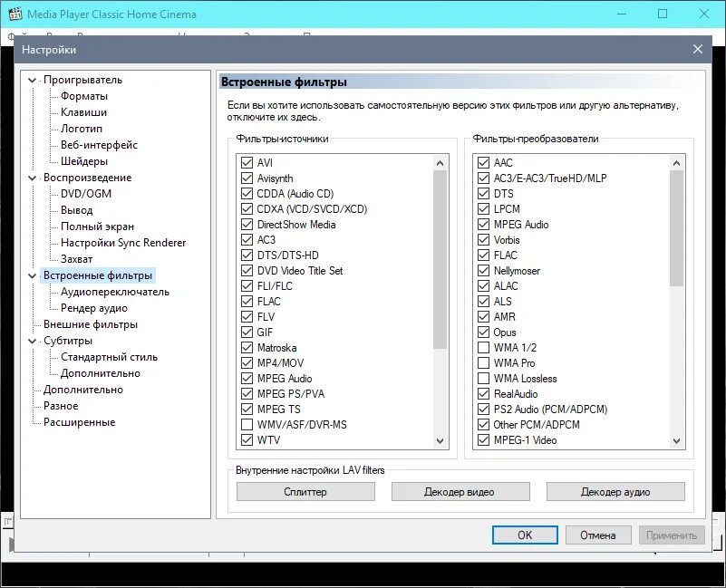
Task: Confirm settings with OK button
Action: (x=525, y=535)
